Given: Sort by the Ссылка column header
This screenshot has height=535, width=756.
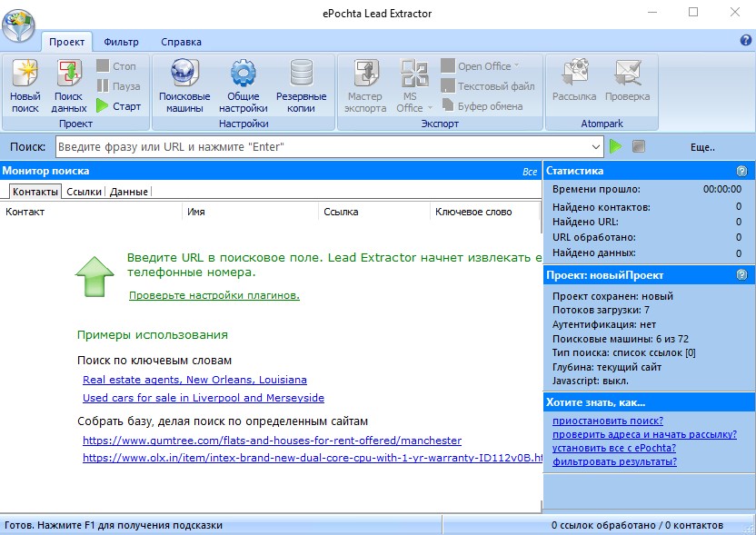Looking at the screenshot, I should click(x=374, y=212).
